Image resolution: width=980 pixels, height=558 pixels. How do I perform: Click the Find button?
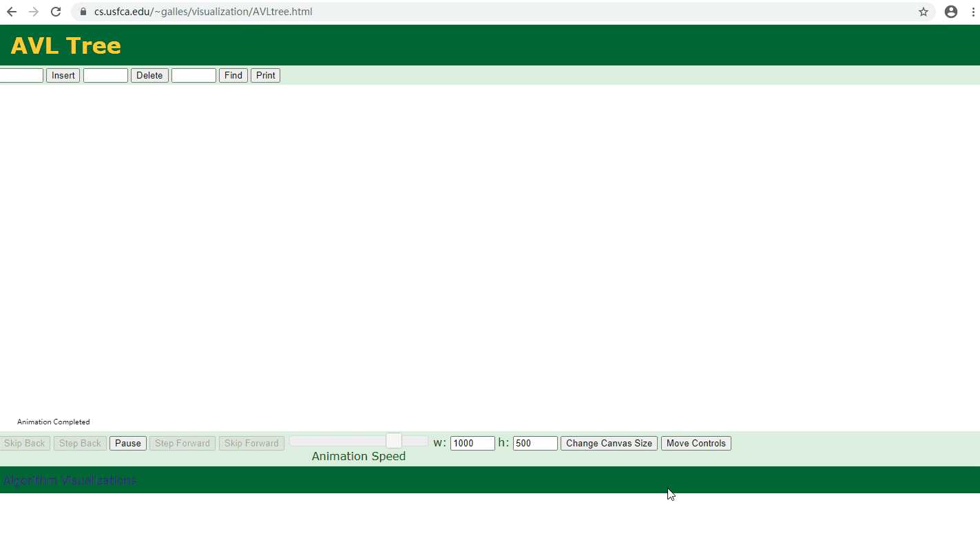[233, 76]
